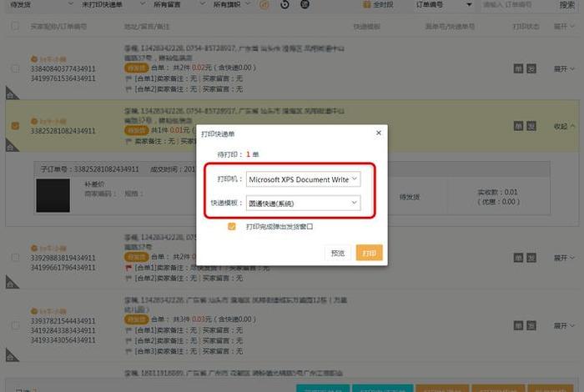
Task: Click merge triangle badge below order 33825281082434911
Action: tap(12, 145)
